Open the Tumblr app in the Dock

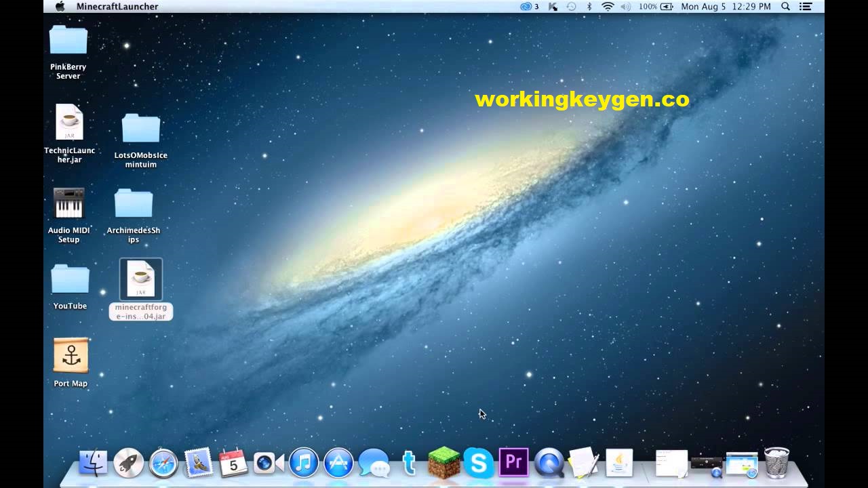click(x=409, y=464)
